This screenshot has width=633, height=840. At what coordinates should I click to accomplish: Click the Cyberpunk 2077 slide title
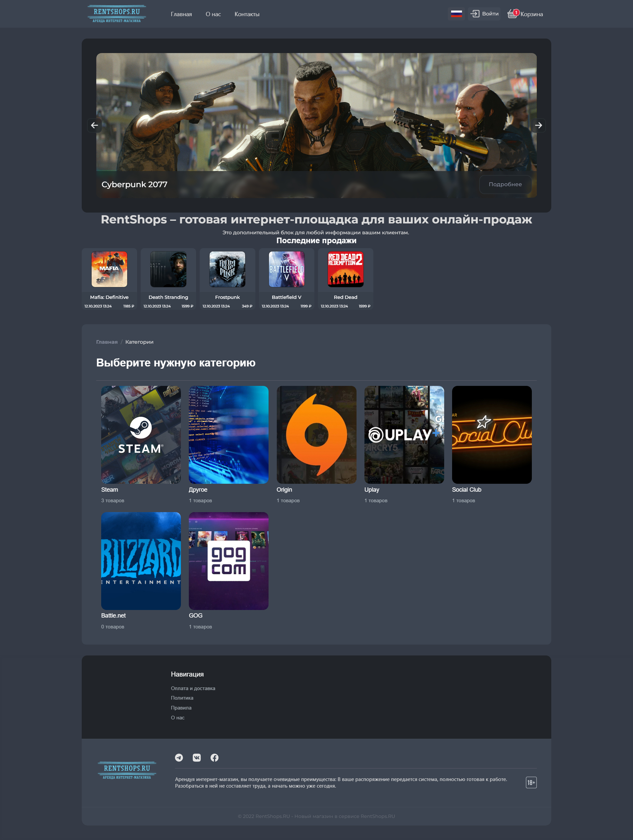tap(134, 185)
